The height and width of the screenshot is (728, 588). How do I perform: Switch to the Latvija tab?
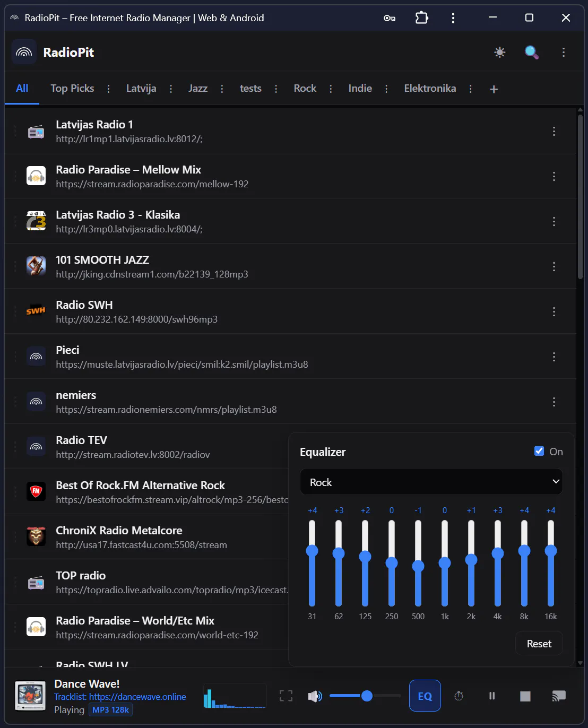(141, 88)
